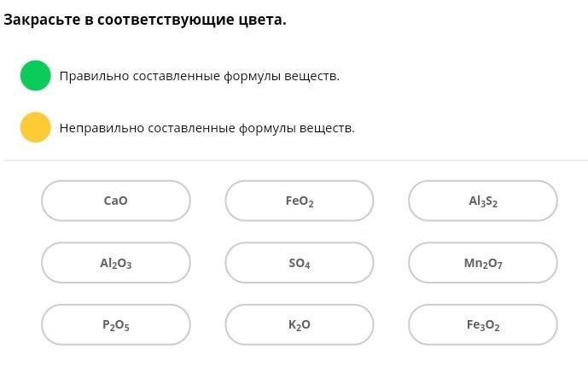The image size is (588, 367).
Task: Choose the Al₃S₂ formula option
Action: [x=483, y=201]
